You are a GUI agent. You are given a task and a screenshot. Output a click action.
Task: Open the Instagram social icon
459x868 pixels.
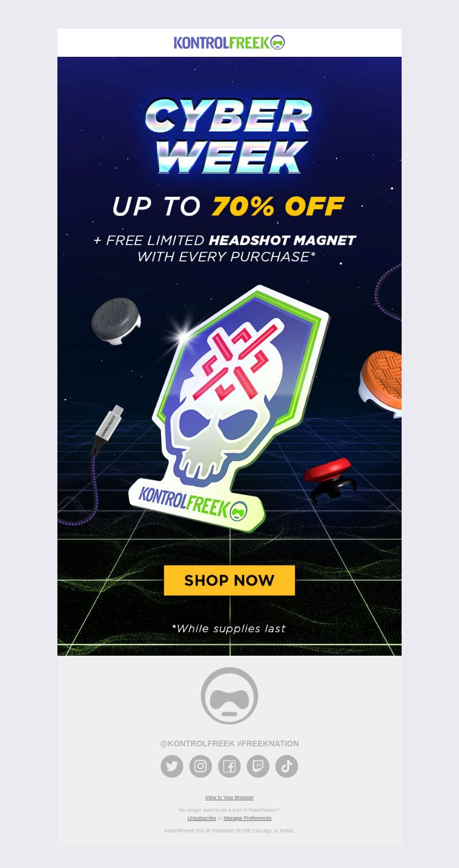click(x=201, y=766)
